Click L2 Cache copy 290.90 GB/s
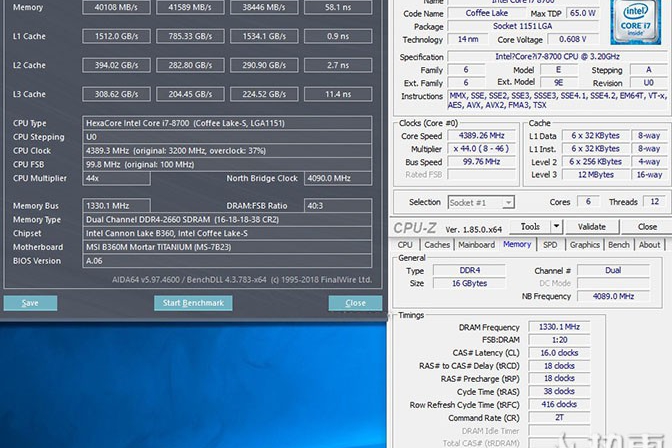The width and height of the screenshot is (672, 448). click(x=264, y=65)
